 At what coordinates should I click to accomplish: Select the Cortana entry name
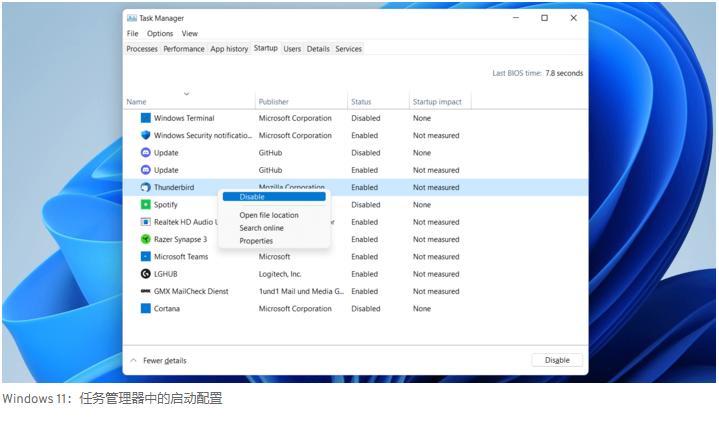[166, 309]
